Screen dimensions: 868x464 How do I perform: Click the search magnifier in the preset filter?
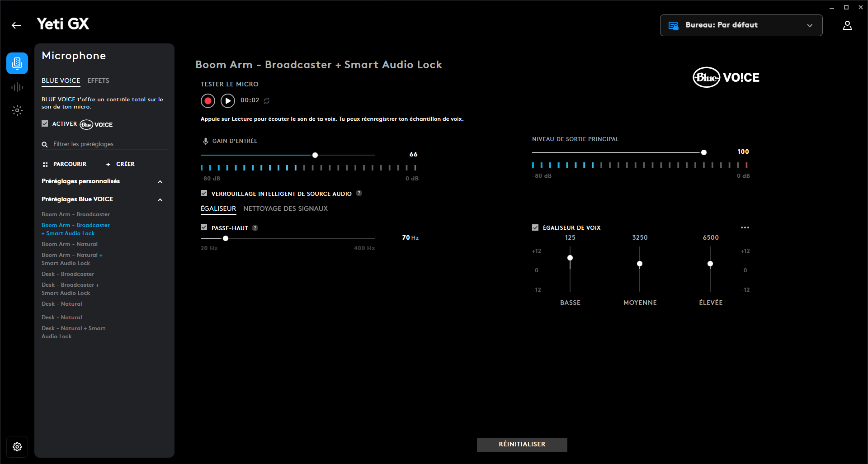45,144
